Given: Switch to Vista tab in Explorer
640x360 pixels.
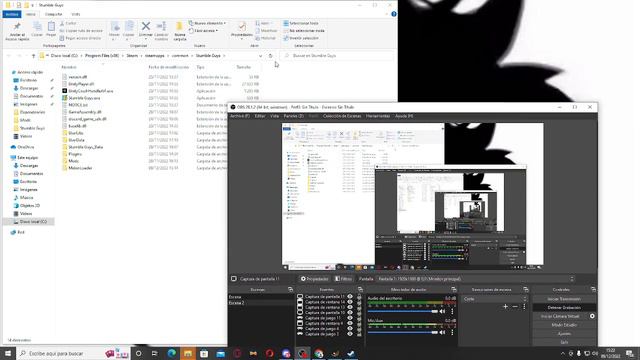Looking at the screenshot, I should [x=76, y=14].
